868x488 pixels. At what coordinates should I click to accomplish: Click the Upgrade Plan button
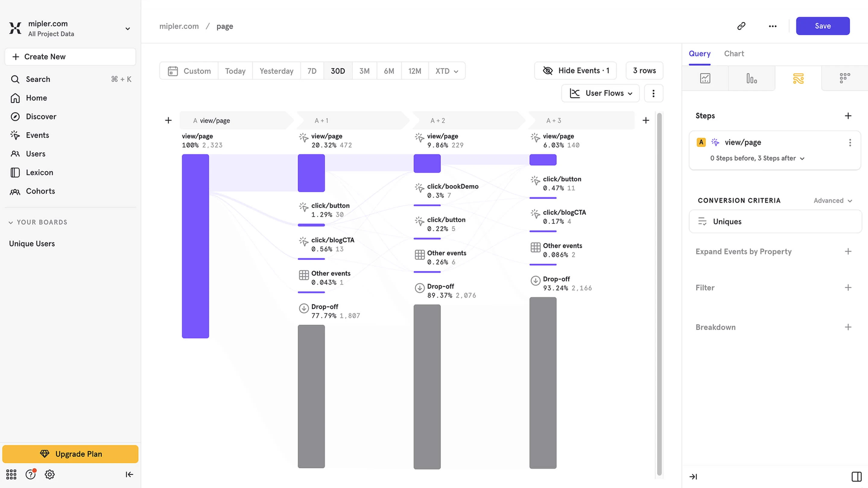(71, 454)
